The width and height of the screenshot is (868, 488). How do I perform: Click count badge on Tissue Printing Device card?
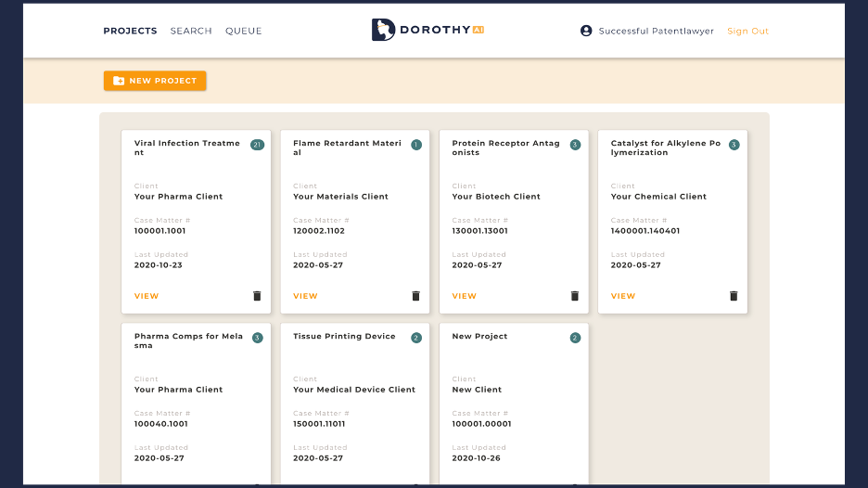click(416, 338)
